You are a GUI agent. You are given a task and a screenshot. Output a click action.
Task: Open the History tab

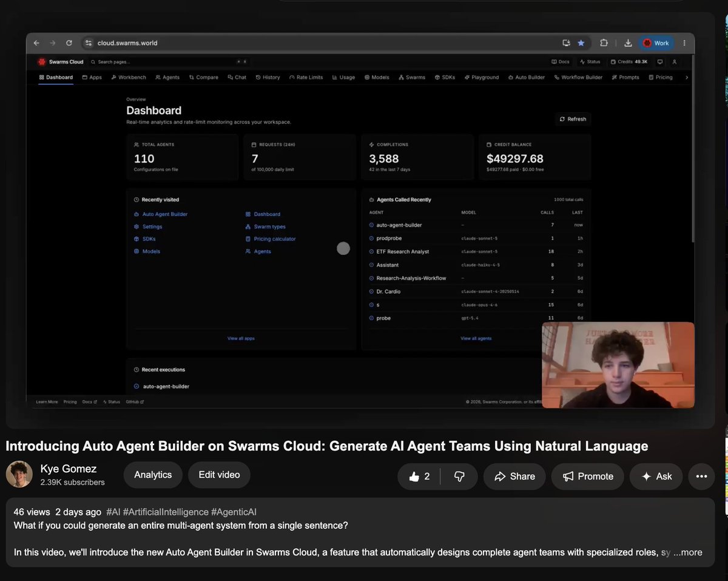(x=268, y=77)
